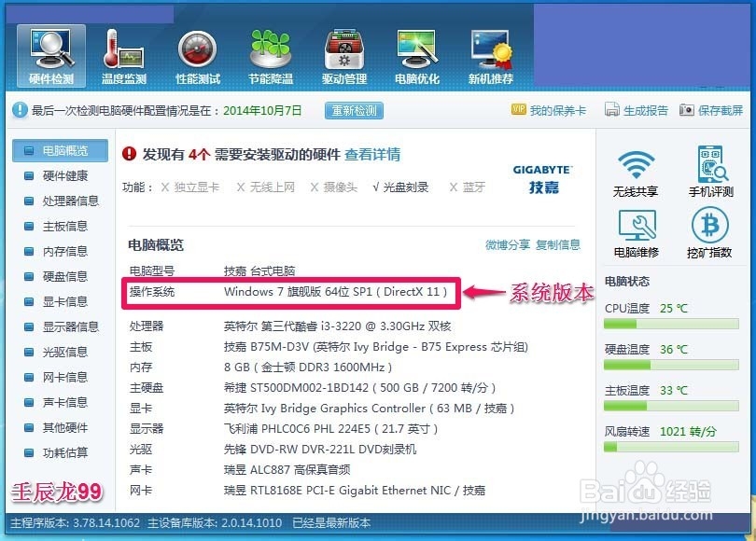This screenshot has width=756, height=541.
Task: Open the 性能测试 performance test gauge
Action: [198, 56]
